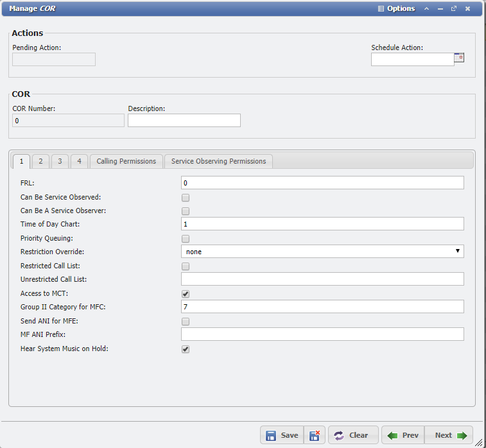Toggle Hear System Music on Hold
Screen dimensions: 486x448
pos(186,349)
